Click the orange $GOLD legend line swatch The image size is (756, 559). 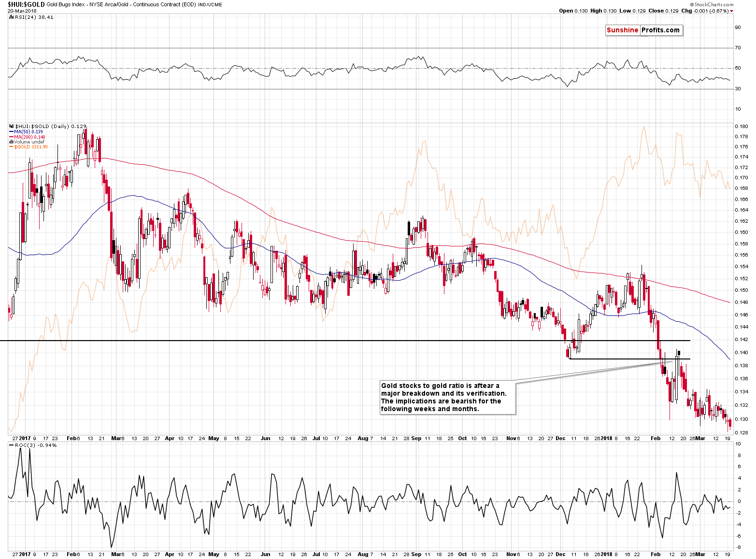coord(11,147)
